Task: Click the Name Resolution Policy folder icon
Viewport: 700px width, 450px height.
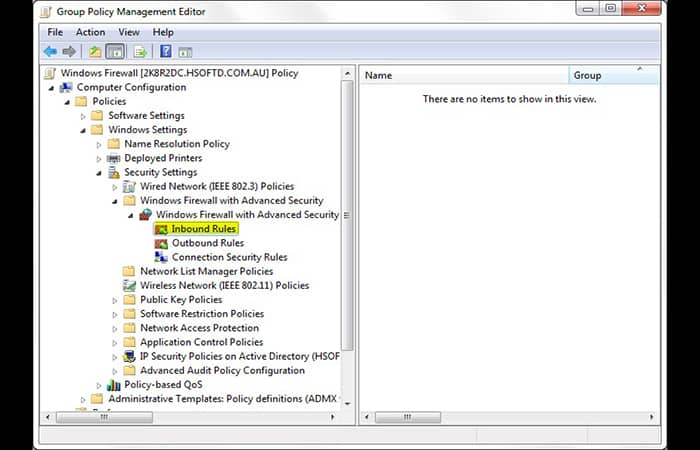Action: [x=114, y=144]
